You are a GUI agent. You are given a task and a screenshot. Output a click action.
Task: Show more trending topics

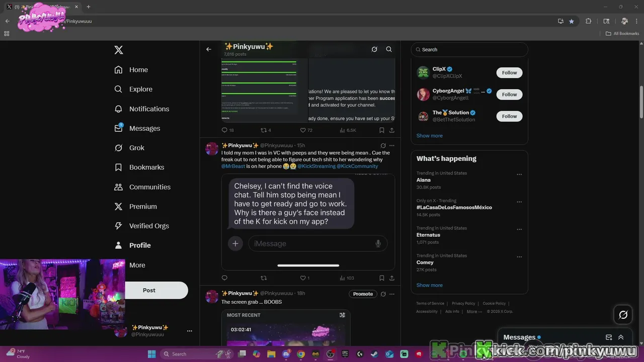point(429,285)
